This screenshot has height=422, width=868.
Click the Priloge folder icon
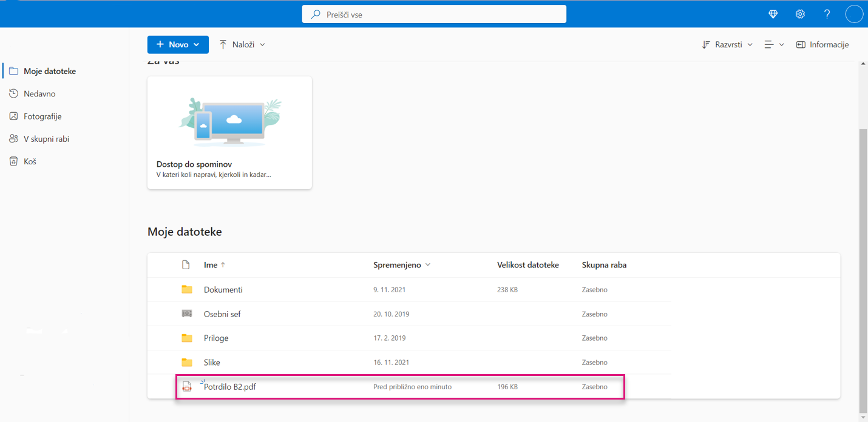187,338
